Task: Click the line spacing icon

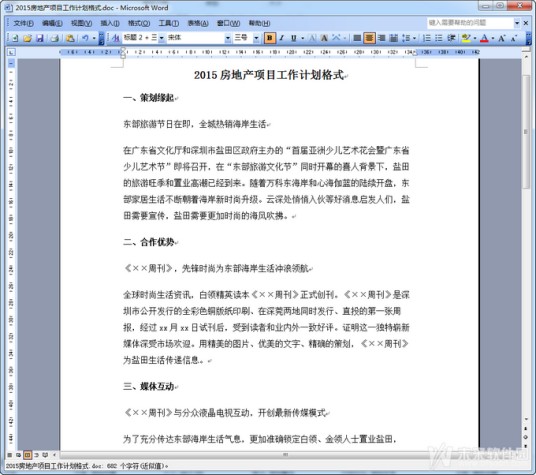Action: [x=406, y=38]
